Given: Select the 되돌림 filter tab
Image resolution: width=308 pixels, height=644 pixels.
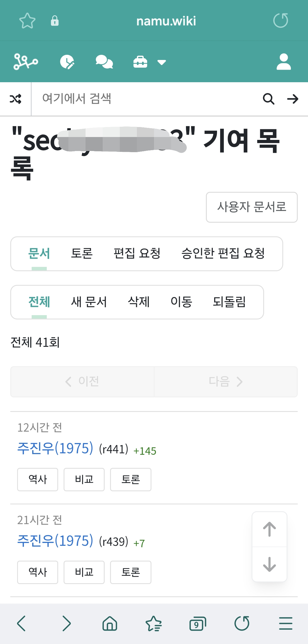Looking at the screenshot, I should (x=229, y=302).
